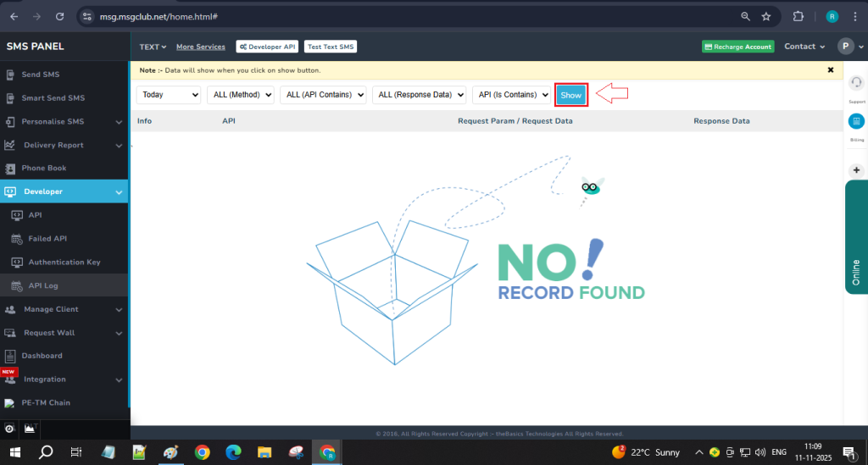Viewport: 868px width, 465px height.
Task: Open the browser extensions puzzle icon
Action: click(x=798, y=16)
